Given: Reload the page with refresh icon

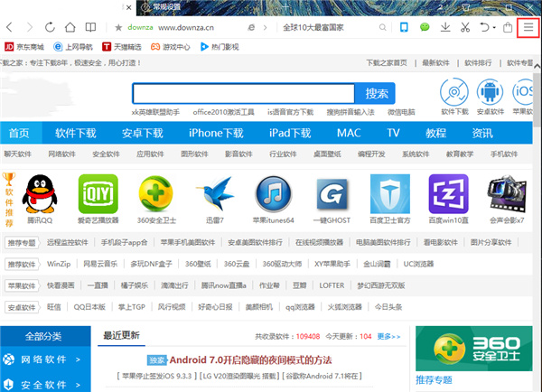Looking at the screenshot, I should coord(50,27).
